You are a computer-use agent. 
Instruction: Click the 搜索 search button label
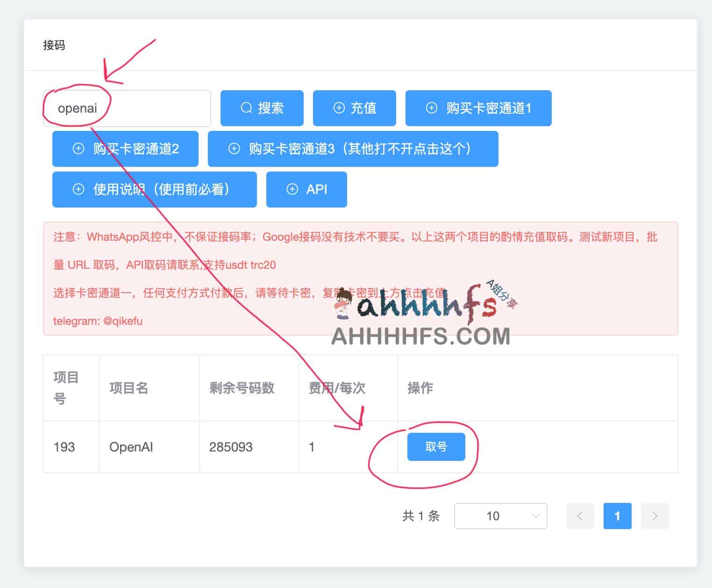coord(271,108)
